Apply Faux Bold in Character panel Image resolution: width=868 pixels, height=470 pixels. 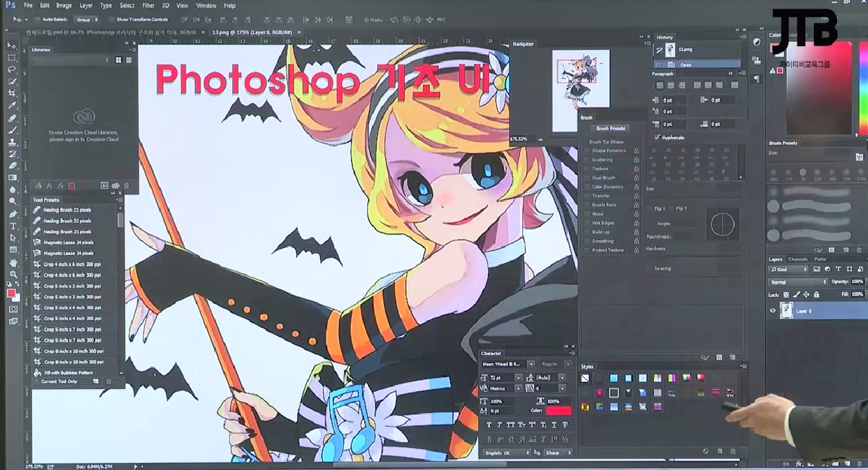490,424
